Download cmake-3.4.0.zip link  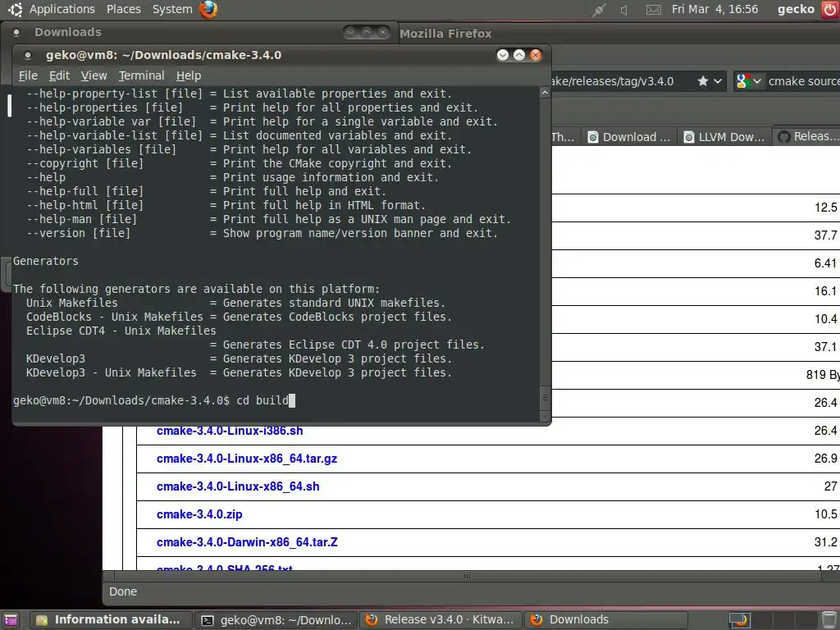point(199,514)
